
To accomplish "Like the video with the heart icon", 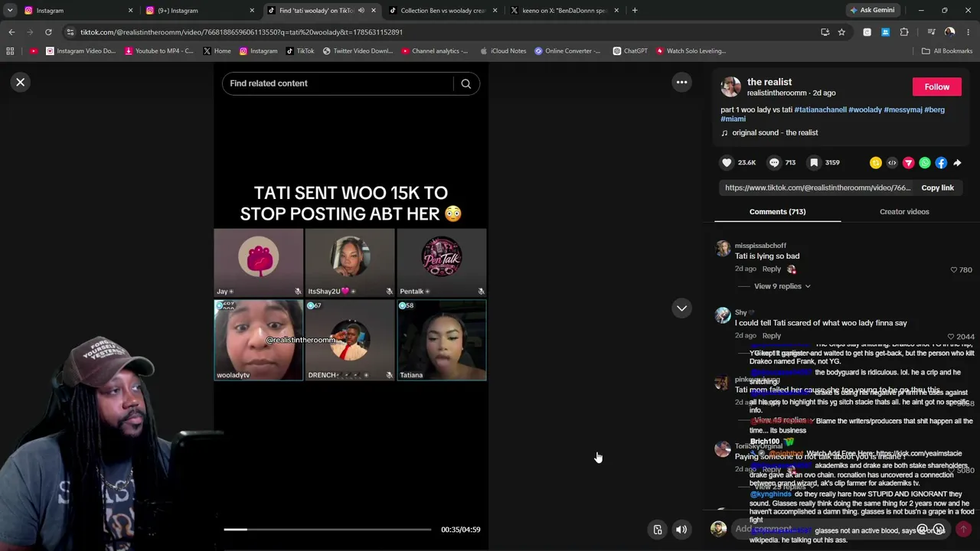I will tap(727, 162).
